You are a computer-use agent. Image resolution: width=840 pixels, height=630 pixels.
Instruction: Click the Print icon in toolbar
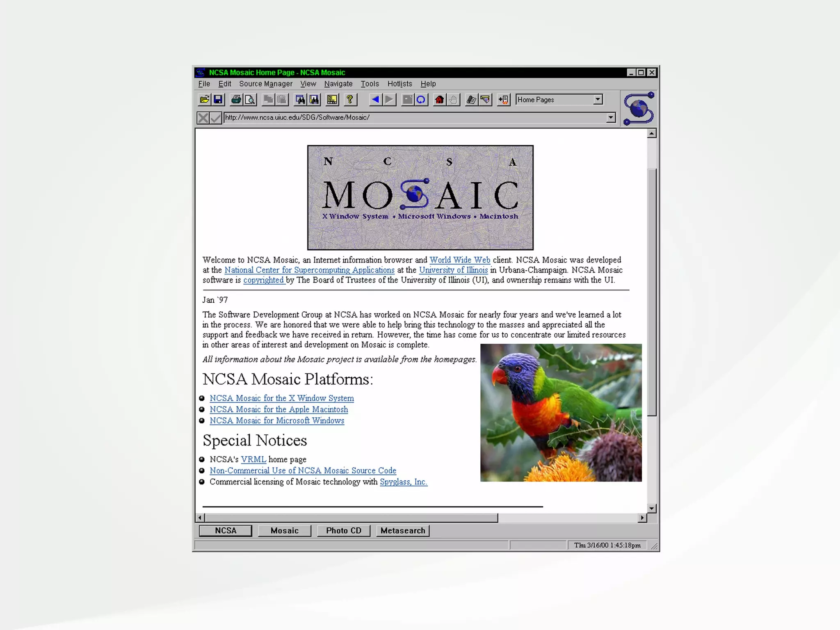[236, 100]
